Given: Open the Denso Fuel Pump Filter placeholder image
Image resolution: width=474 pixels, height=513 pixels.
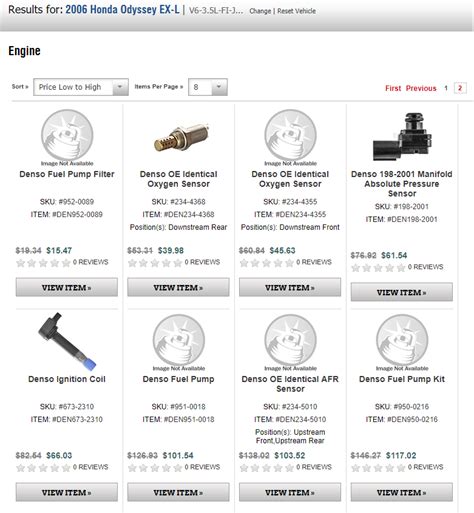Looking at the screenshot, I should tap(67, 137).
